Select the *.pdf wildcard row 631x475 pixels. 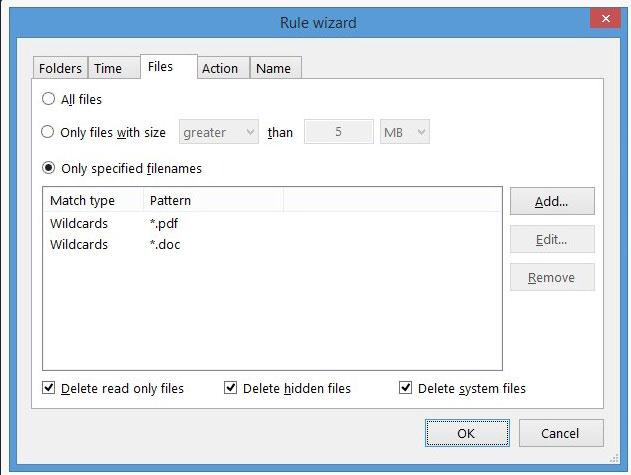pyautogui.click(x=165, y=223)
